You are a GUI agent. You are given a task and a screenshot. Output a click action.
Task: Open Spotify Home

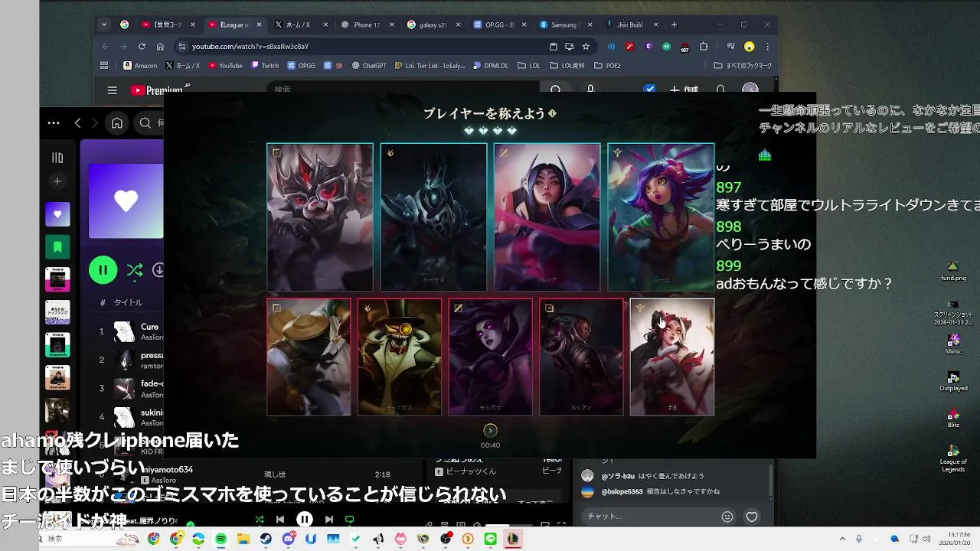(x=116, y=122)
